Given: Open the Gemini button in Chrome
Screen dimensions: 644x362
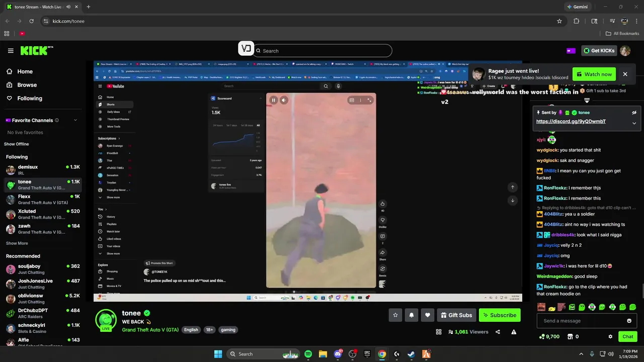Looking at the screenshot, I should coord(578,7).
